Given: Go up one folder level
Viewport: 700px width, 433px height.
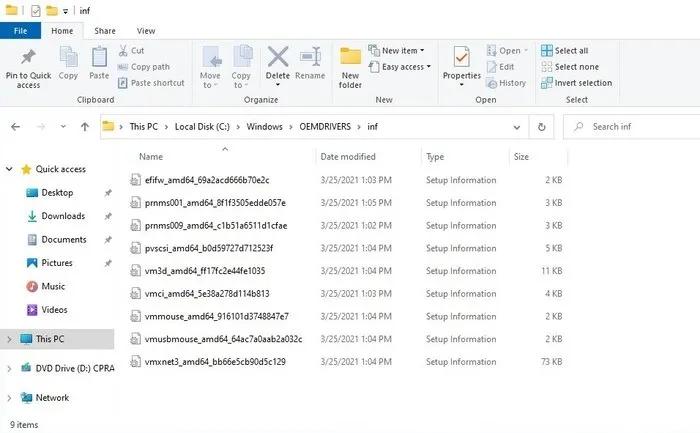Looking at the screenshot, I should 85,127.
